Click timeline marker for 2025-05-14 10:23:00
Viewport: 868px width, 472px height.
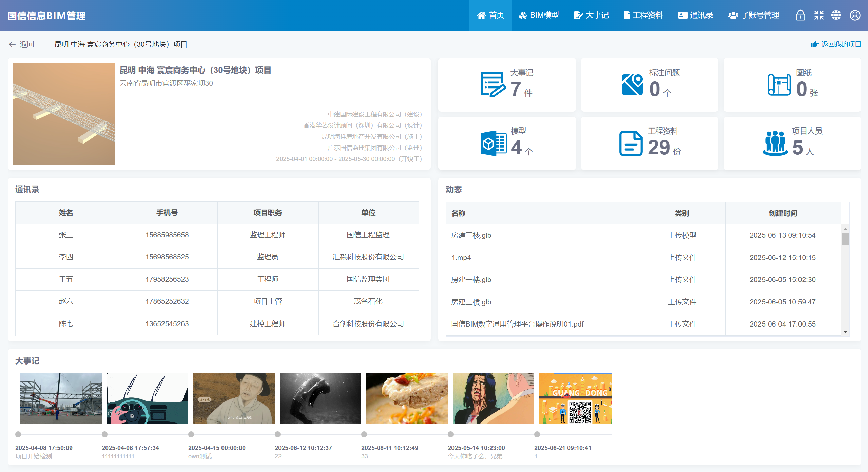coord(451,434)
